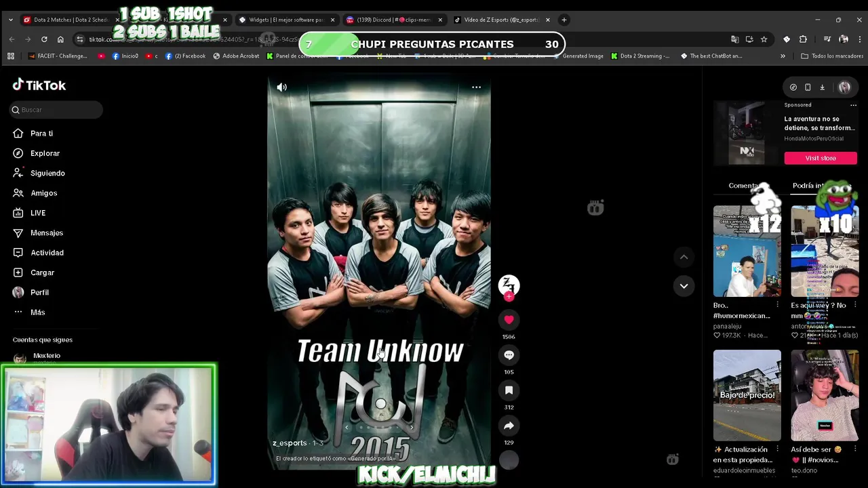The width and height of the screenshot is (868, 488).
Task: Open the browser apps grid icon
Action: coord(11,56)
